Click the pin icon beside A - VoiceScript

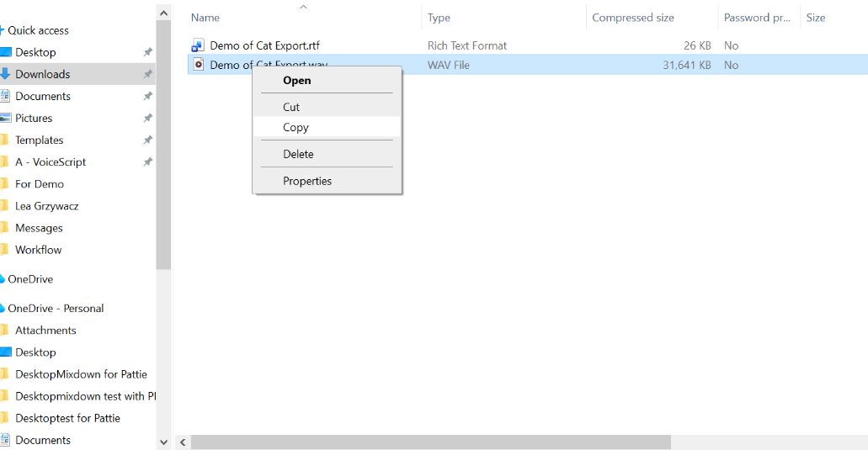pyautogui.click(x=147, y=161)
